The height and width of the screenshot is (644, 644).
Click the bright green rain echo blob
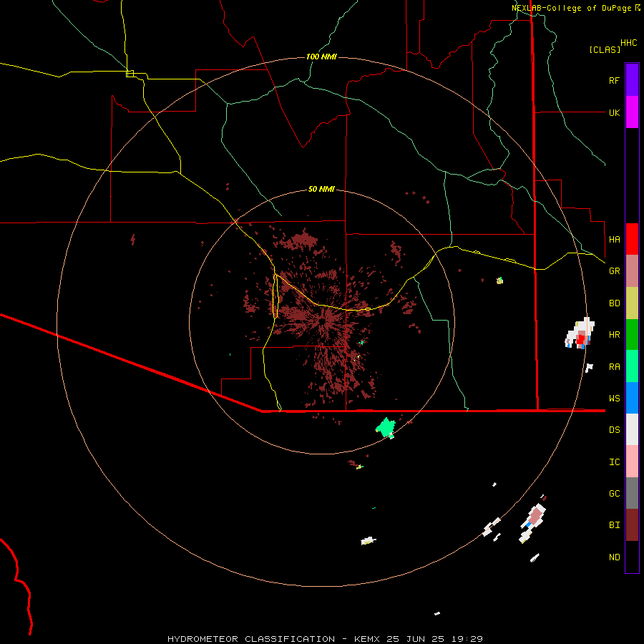point(386,428)
